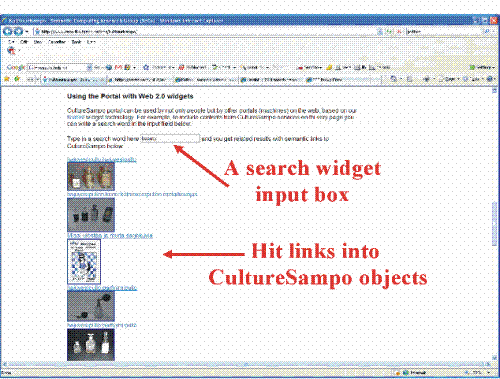Click the URL address bar

(204, 32)
